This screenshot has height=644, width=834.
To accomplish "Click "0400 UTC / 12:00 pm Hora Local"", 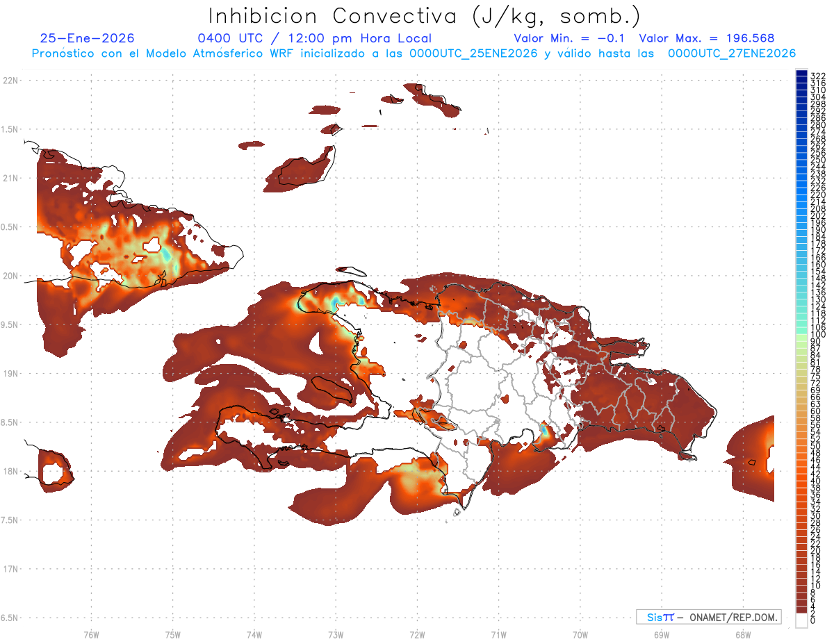I will click(x=314, y=38).
